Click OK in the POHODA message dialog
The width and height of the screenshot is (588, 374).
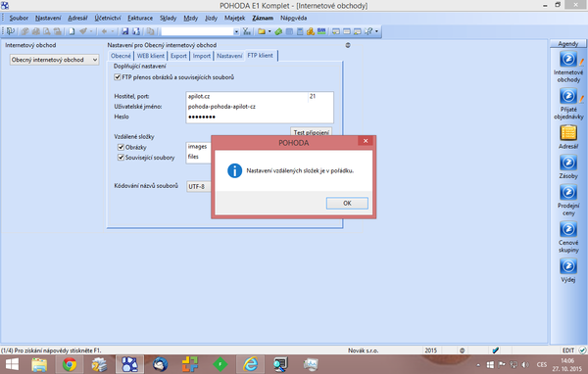tap(347, 203)
